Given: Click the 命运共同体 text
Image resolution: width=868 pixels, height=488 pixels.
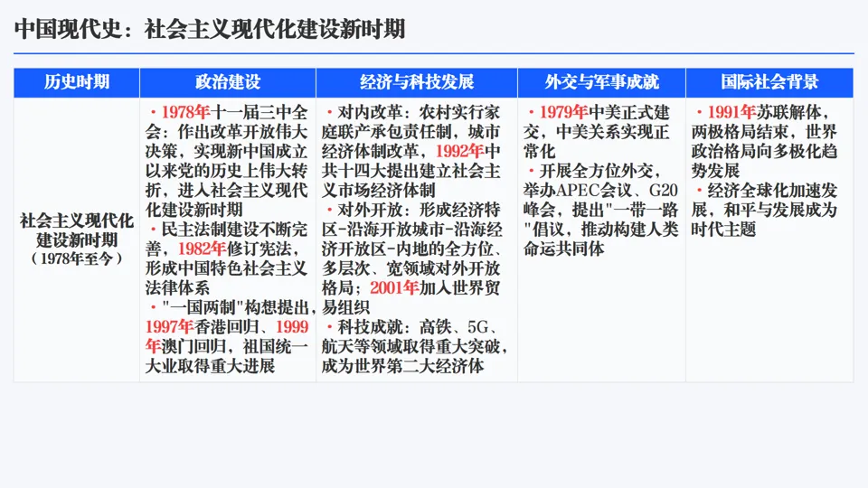Looking at the screenshot, I should [x=564, y=249].
